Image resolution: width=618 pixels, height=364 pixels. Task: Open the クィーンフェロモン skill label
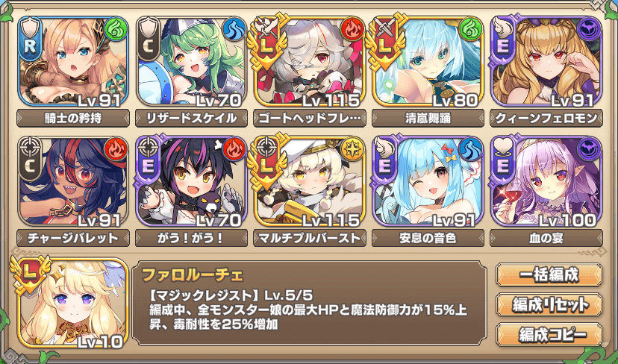[546, 118]
